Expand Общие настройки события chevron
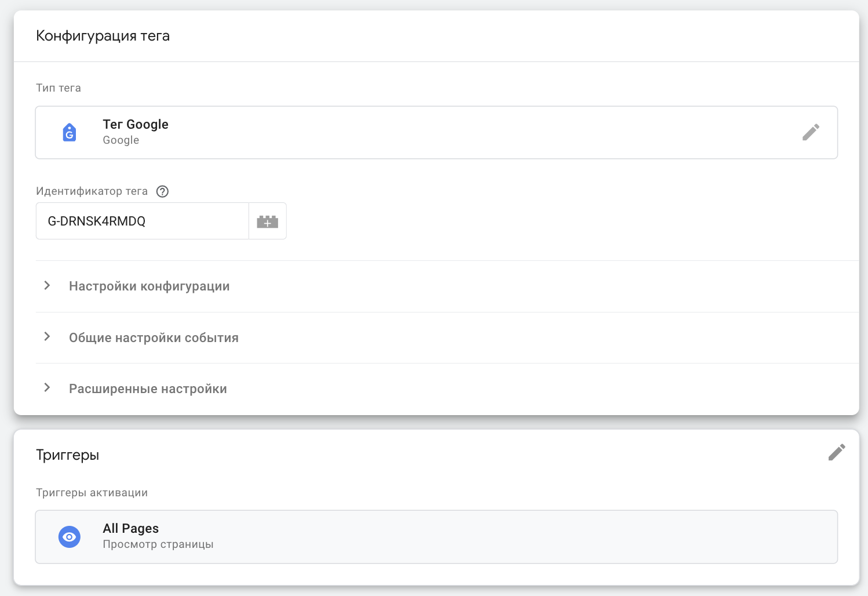The width and height of the screenshot is (868, 596). click(48, 337)
